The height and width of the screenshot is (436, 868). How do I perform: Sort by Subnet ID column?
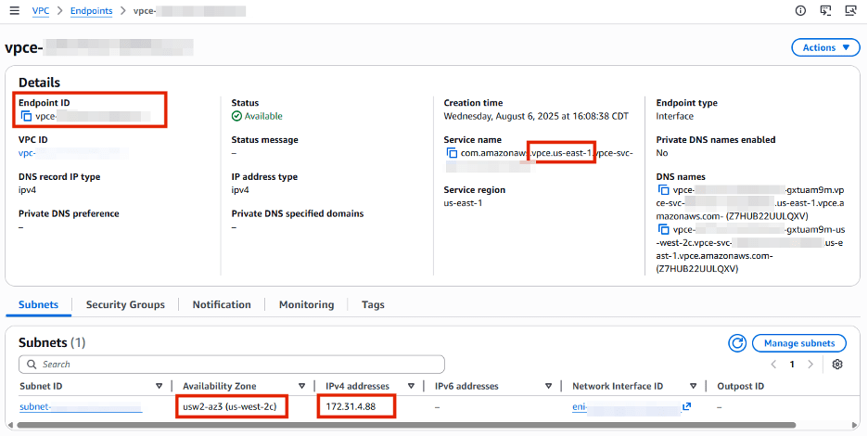[x=160, y=386]
